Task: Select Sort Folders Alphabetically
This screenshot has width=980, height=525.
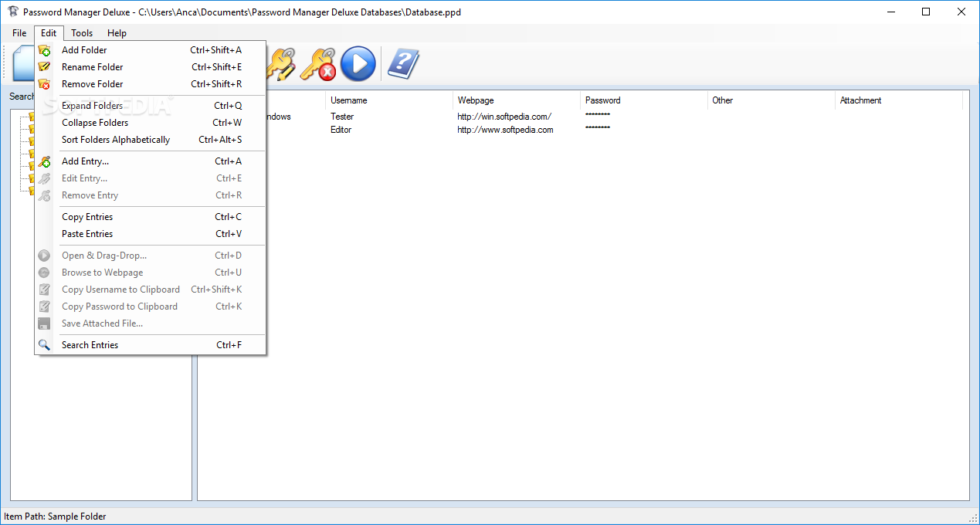Action: [x=151, y=140]
